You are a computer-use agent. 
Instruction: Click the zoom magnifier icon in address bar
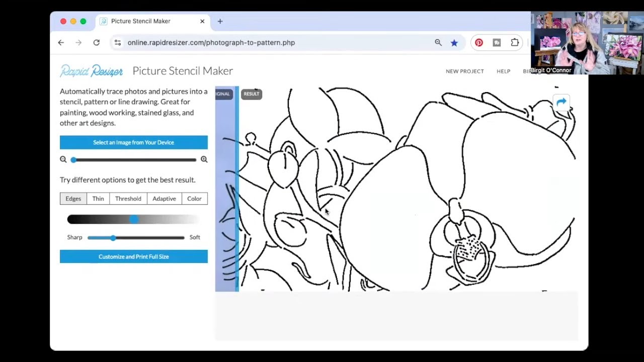click(x=438, y=43)
